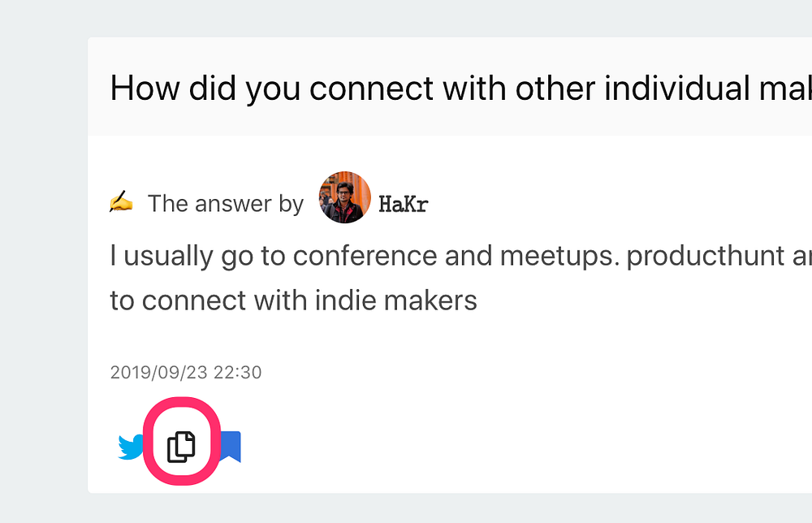This screenshot has height=523, width=812.
Task: Open the HaKr username link
Action: (x=403, y=204)
